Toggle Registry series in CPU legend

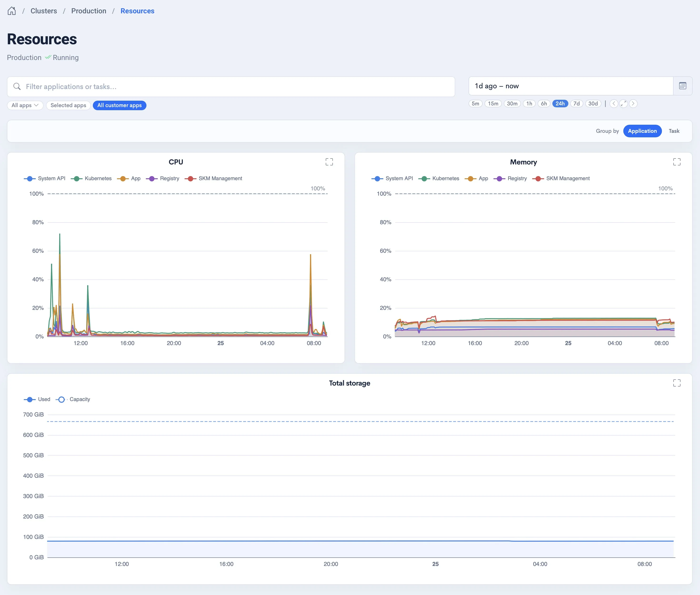[x=162, y=178]
